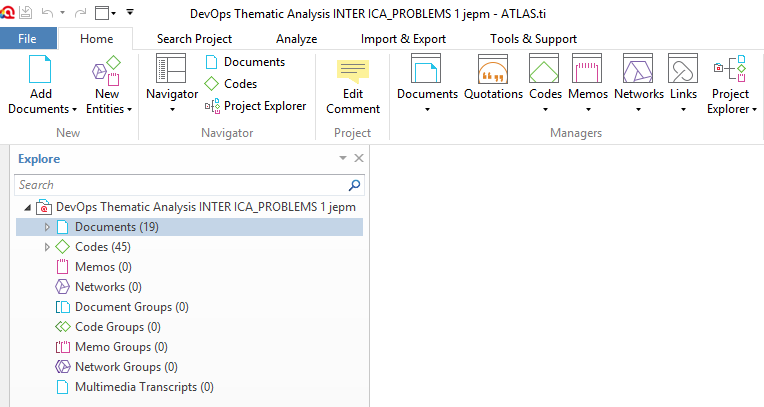764x407 pixels.
Task: Click the save icon in the quick access toolbar
Action: tap(26, 13)
